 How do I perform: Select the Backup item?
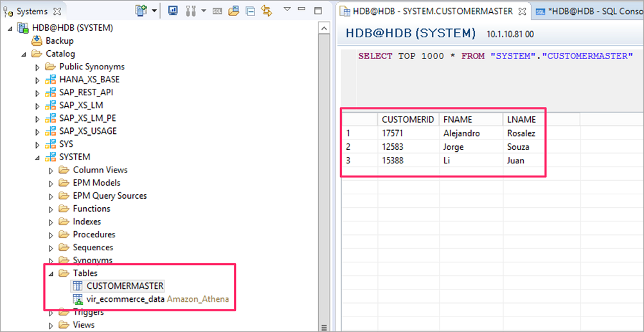click(x=60, y=41)
